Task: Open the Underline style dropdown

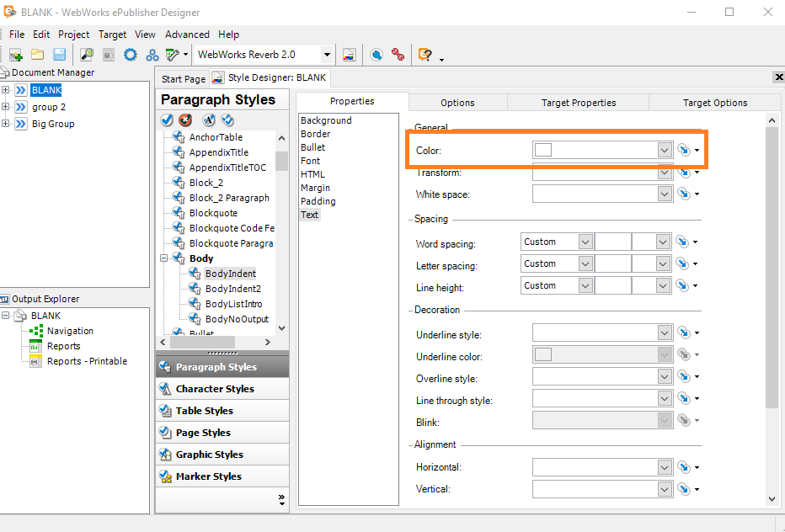Action: pyautogui.click(x=665, y=334)
